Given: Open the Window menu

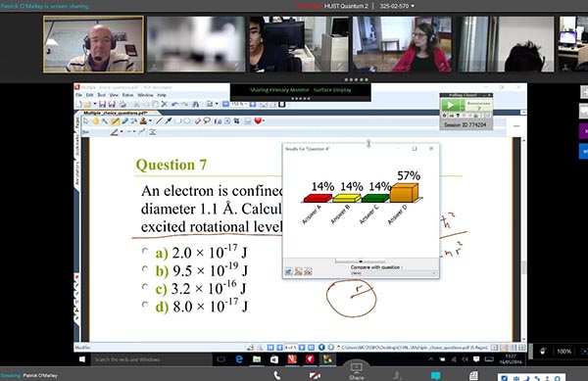Looking at the screenshot, I should tap(145, 95).
